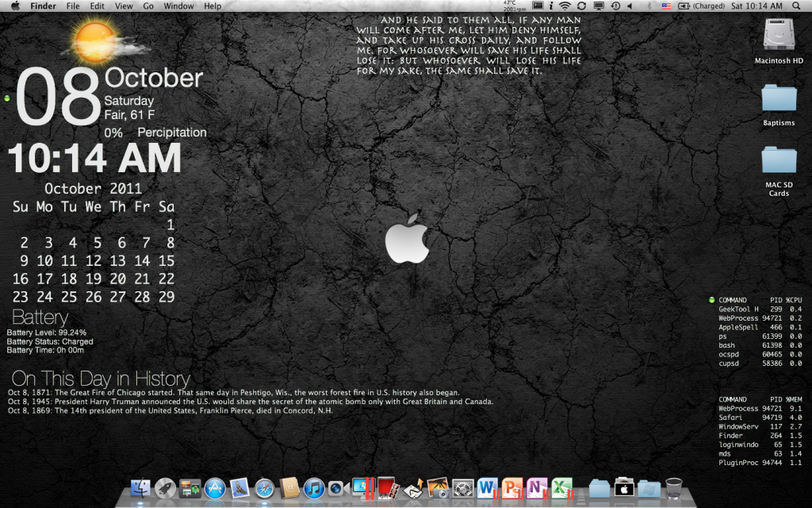
Task: Open Finder from the Dock
Action: (x=140, y=489)
